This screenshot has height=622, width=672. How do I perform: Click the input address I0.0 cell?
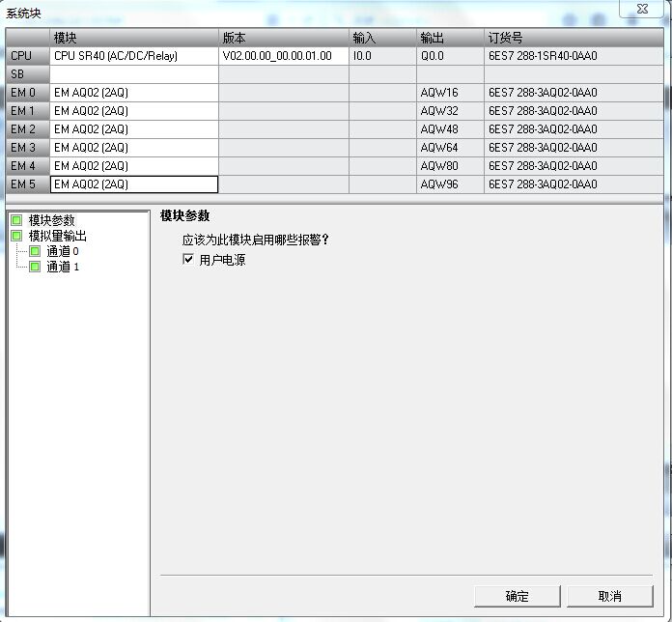pos(382,56)
